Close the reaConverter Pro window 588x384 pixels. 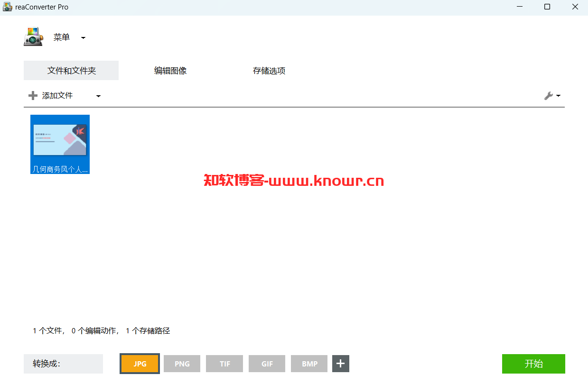pyautogui.click(x=575, y=7)
